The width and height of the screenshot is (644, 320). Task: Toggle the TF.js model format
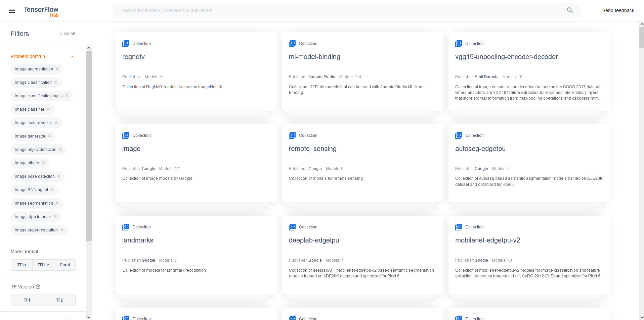tap(22, 265)
